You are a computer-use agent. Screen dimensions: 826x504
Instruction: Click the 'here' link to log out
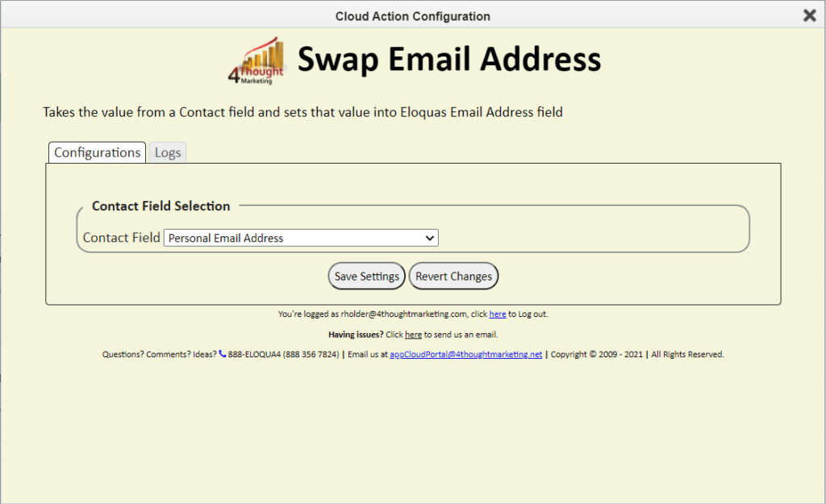497,314
